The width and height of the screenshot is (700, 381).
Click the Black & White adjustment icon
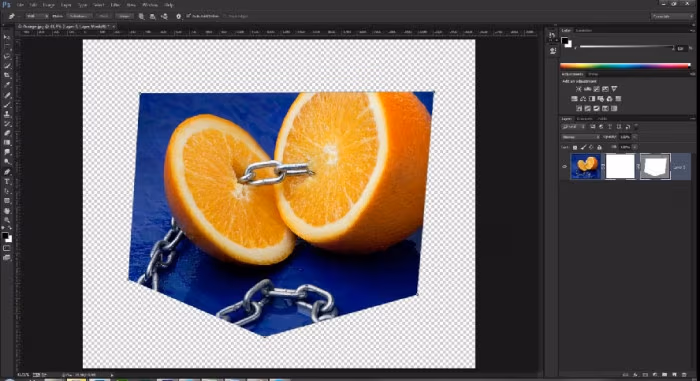[592, 99]
